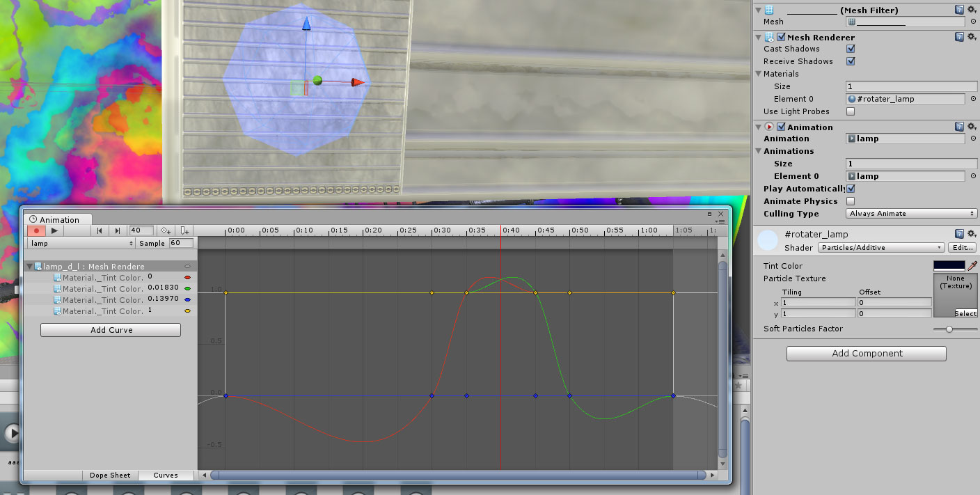Open the Shader dropdown Particles/Additive

point(880,247)
